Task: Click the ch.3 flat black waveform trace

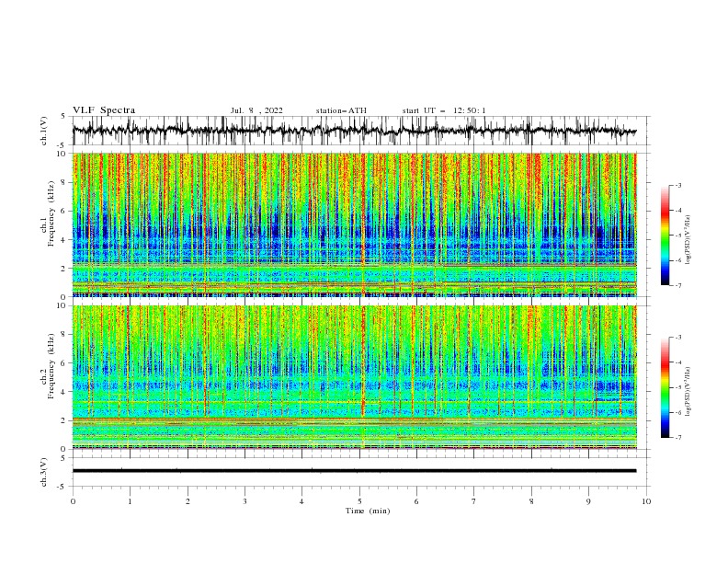Action: click(x=355, y=471)
